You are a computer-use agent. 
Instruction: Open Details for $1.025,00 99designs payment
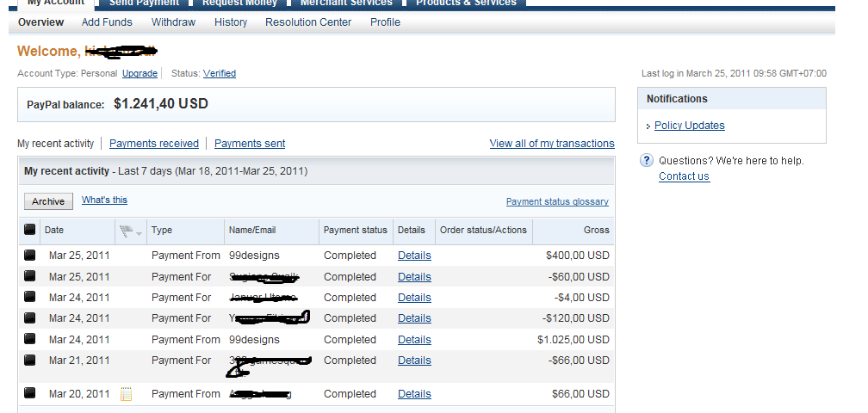[x=414, y=340]
